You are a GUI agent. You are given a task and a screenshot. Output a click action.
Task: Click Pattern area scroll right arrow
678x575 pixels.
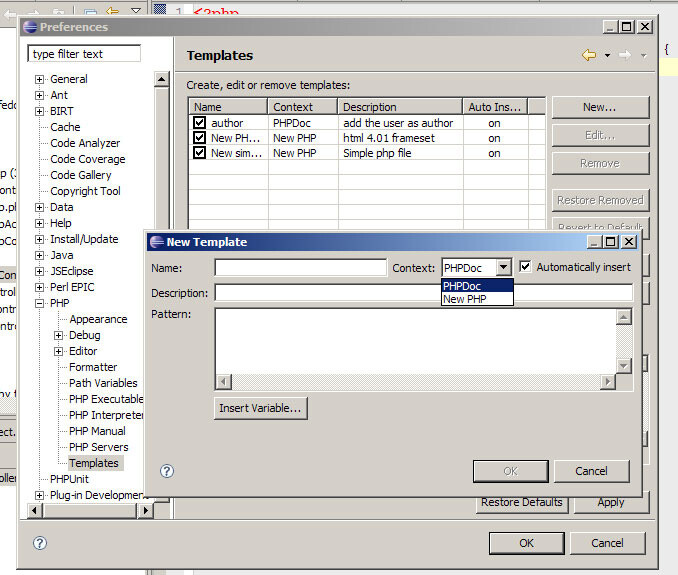tap(608, 382)
